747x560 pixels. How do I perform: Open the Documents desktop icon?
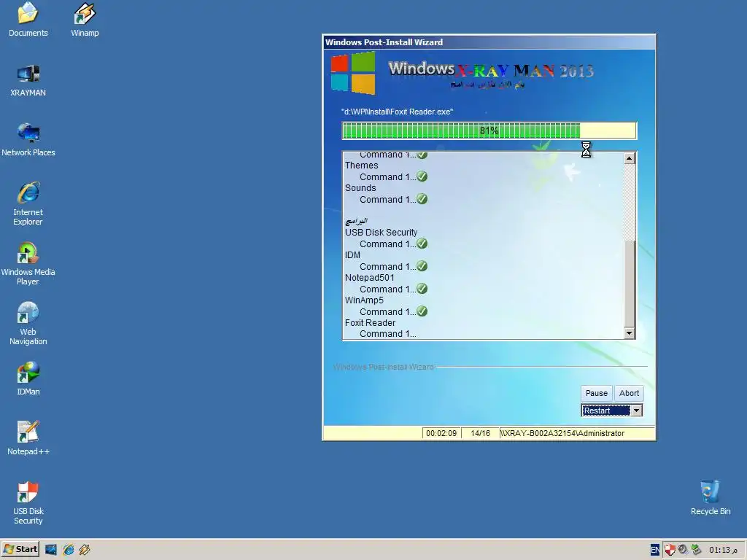[28, 19]
